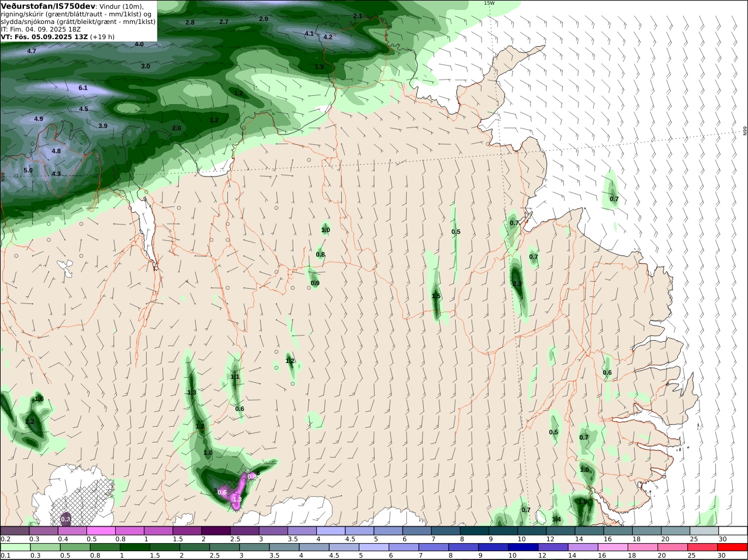Click the 0.3 value on the hatched glacier
Viewport: 748px width, 560px height.
(65, 519)
